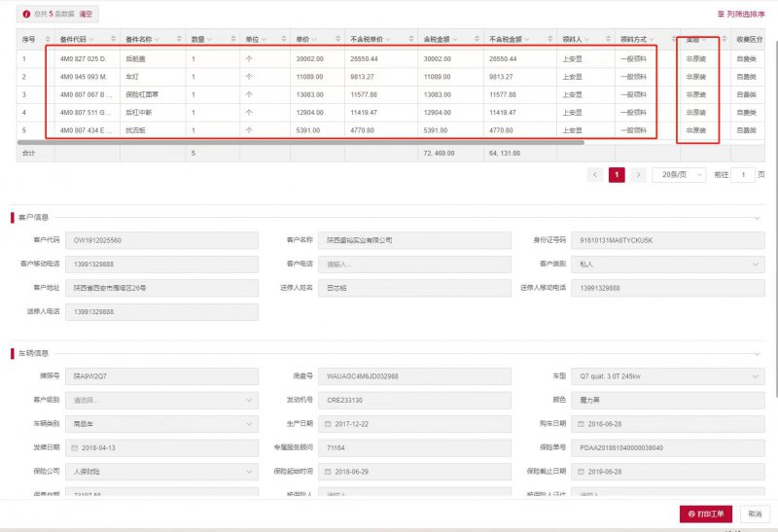Go to next page with right arrow
Screen dimensions: 778x532
click(639, 175)
